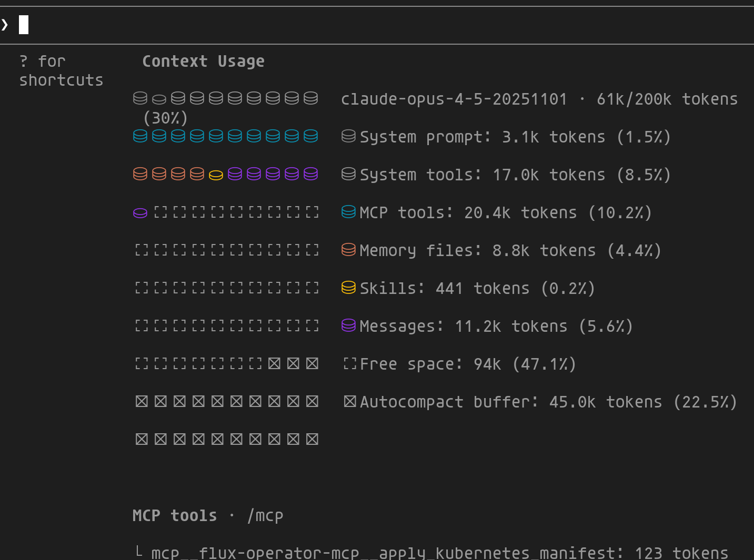The height and width of the screenshot is (560, 754).
Task: Click the blue MCP tools legend icon
Action: pos(348,212)
